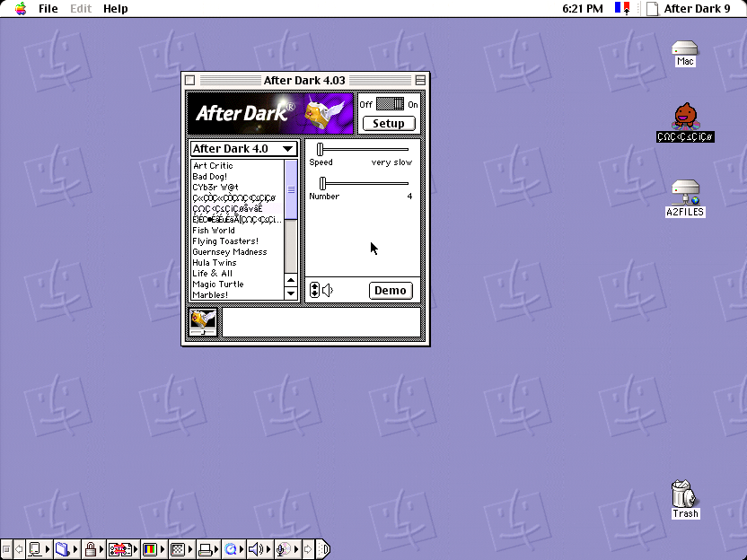The image size is (747, 560).
Task: Open the Help menu
Action: coord(115,9)
